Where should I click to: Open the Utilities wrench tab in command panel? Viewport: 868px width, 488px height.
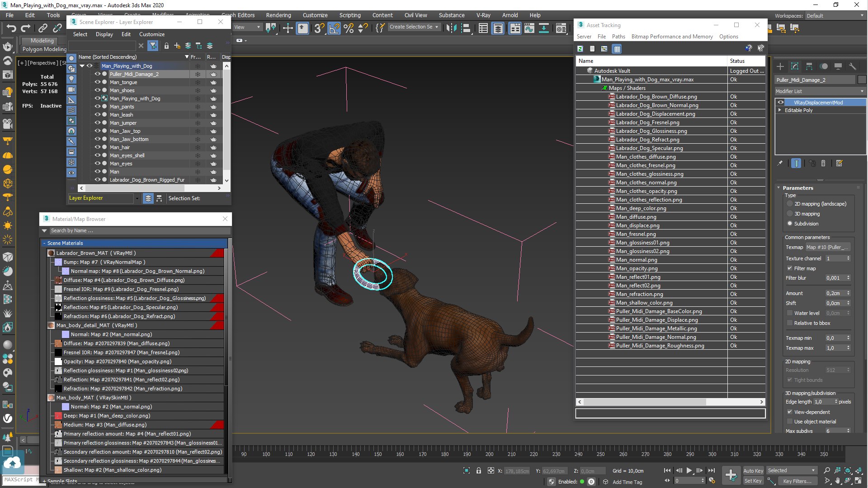[853, 66]
